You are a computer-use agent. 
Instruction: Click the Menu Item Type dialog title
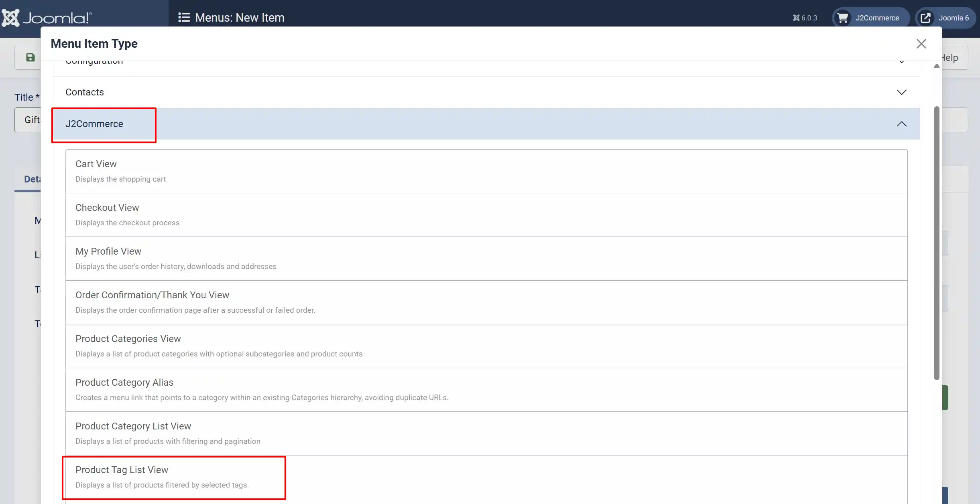click(94, 44)
